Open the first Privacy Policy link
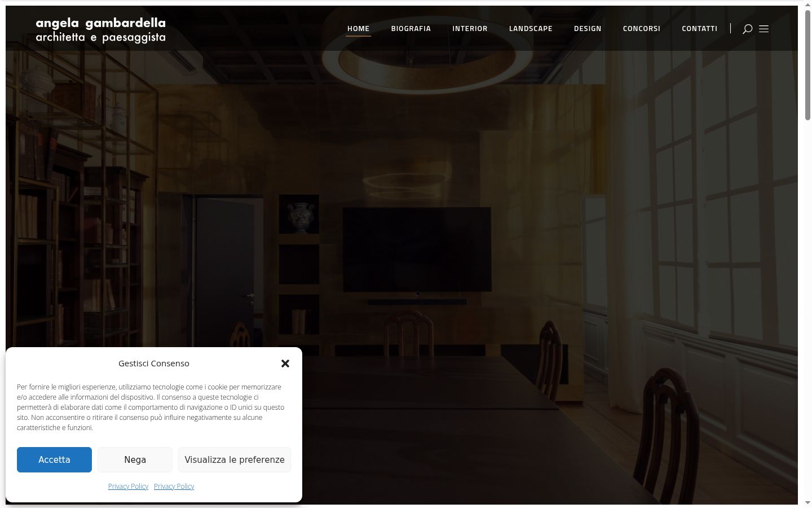 click(x=128, y=486)
